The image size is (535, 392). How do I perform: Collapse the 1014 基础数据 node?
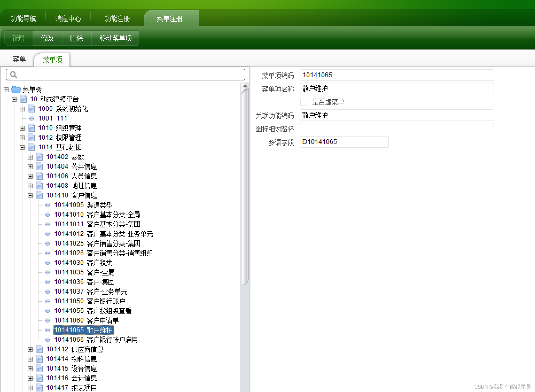22,148
